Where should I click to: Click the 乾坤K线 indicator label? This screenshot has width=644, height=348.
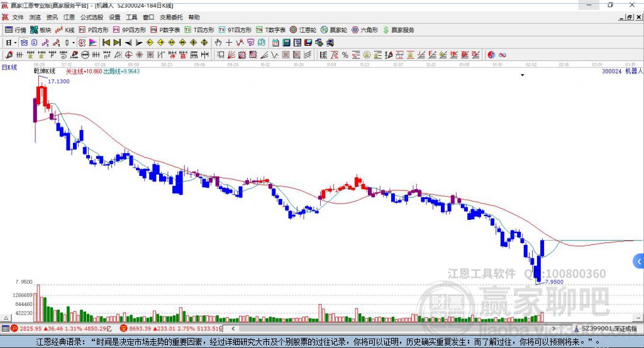point(45,71)
